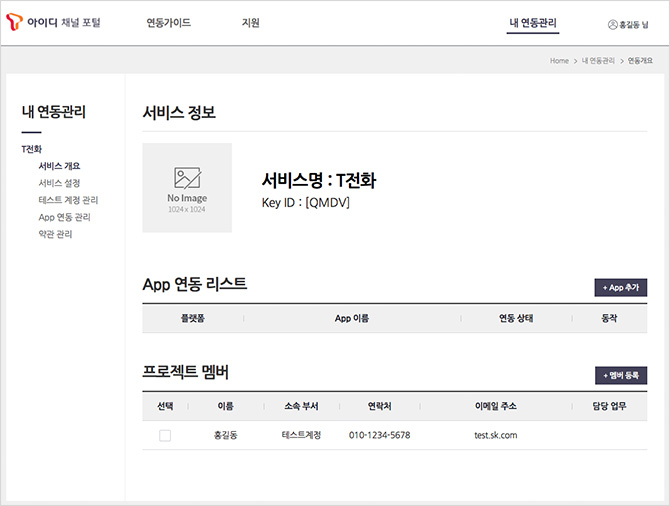Click member name 홍길동 in table
This screenshot has width=670, height=506.
(x=226, y=435)
